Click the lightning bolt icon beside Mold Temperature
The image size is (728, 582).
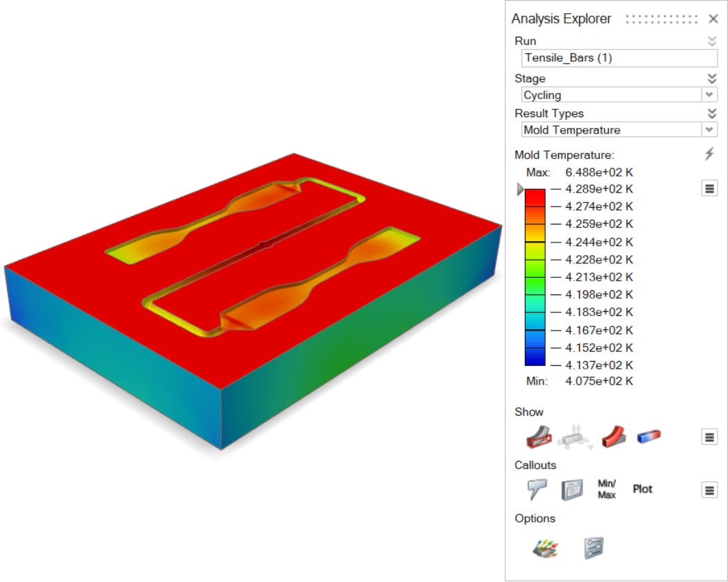coord(709,154)
